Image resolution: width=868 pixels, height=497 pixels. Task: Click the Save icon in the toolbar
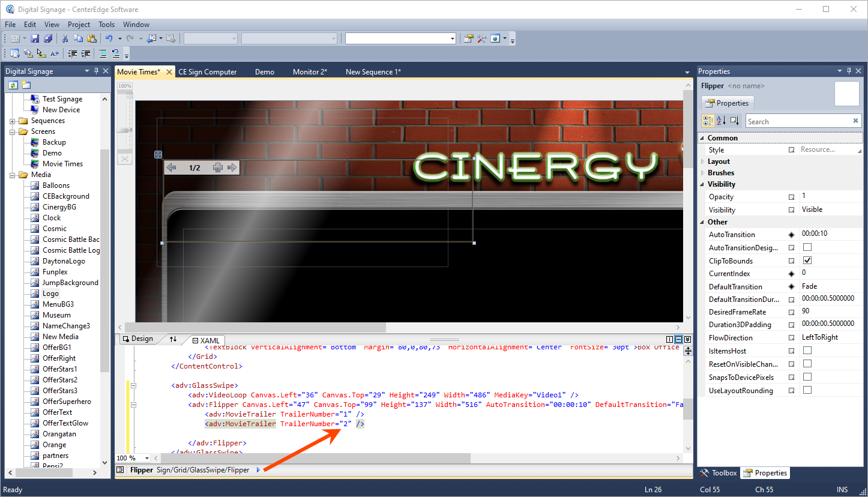coord(35,39)
